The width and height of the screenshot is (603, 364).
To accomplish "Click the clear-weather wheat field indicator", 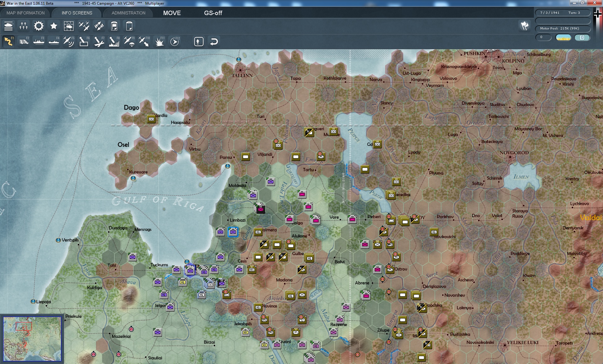I will pyautogui.click(x=563, y=37).
